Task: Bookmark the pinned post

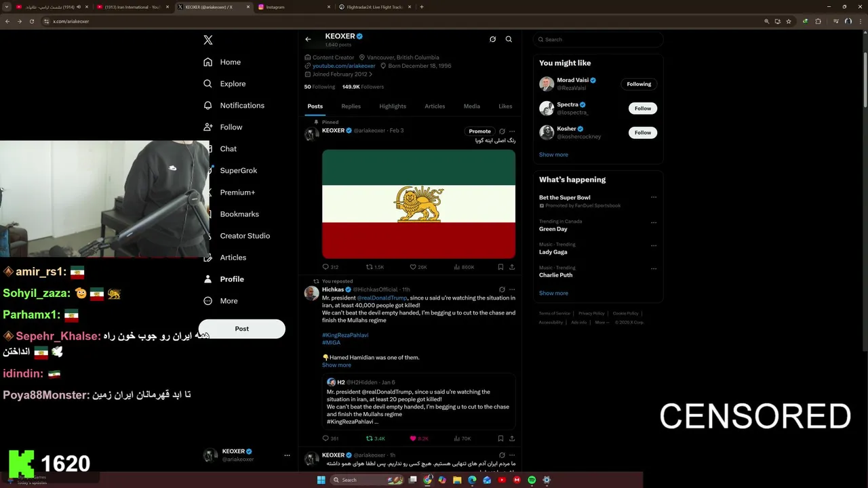Action: coord(500,267)
